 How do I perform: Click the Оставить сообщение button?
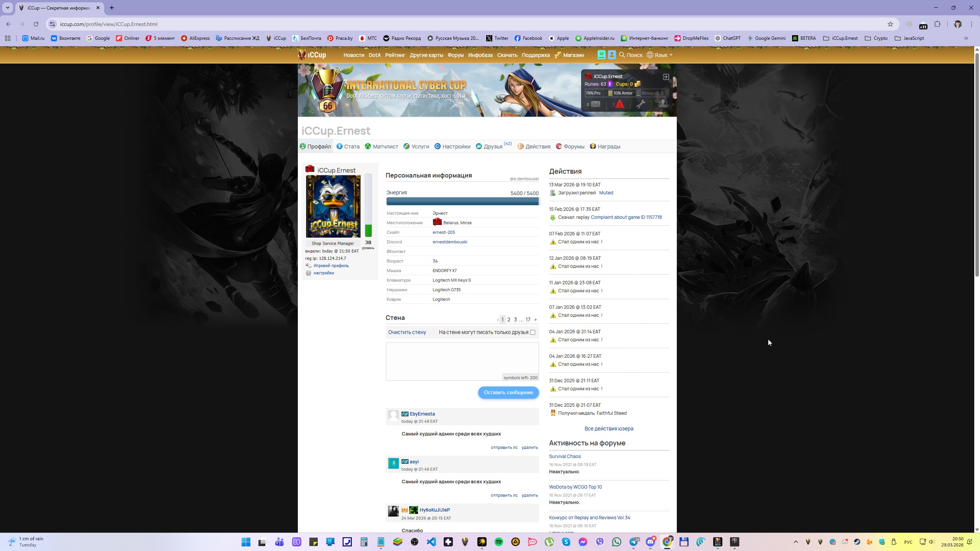pos(508,392)
